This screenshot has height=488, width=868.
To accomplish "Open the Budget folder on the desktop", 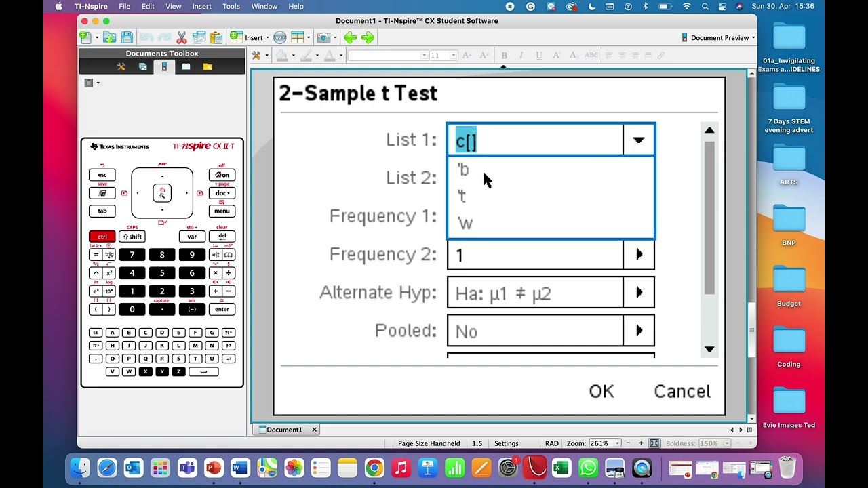I will 789,284.
